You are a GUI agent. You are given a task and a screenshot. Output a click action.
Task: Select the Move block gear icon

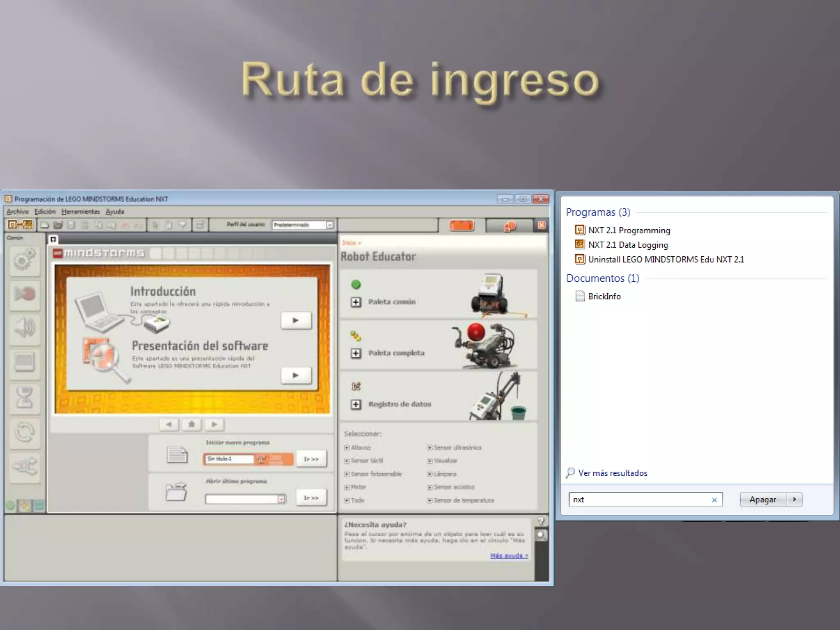click(x=24, y=259)
